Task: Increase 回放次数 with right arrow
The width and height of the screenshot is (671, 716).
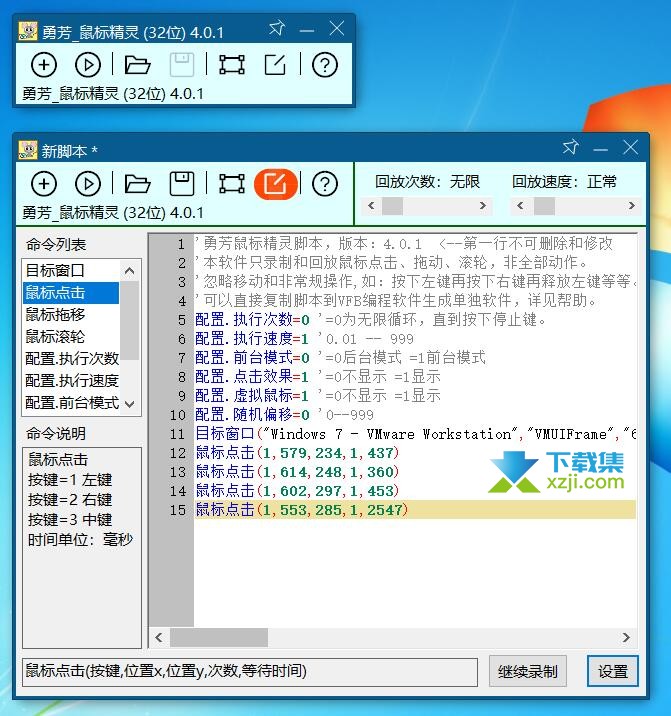Action: [x=482, y=206]
